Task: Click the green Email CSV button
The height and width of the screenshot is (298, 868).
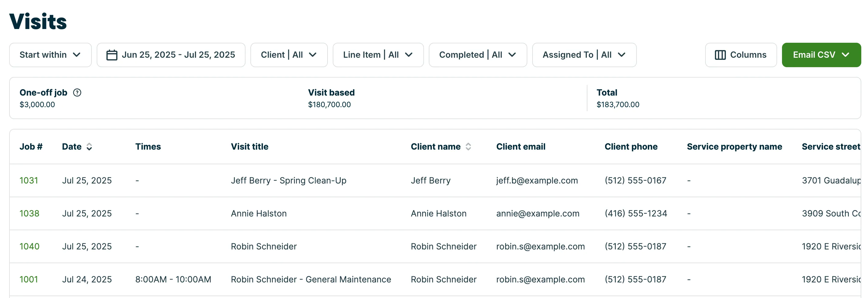Action: tap(821, 55)
